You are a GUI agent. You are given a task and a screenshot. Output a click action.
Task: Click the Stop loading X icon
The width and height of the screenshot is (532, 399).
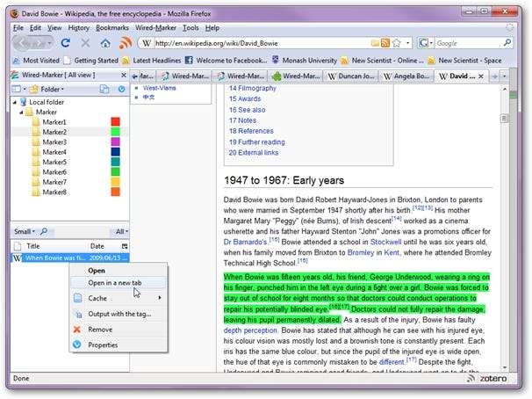point(85,43)
